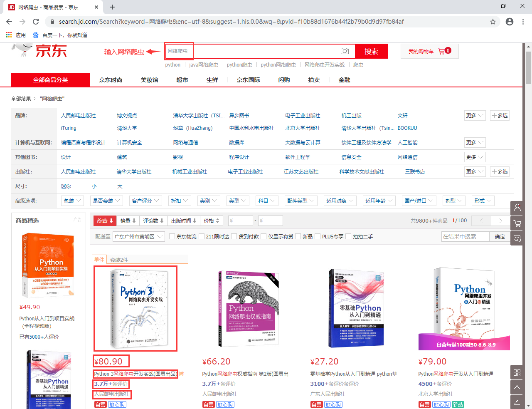The width and height of the screenshot is (532, 409).
Task: Click 确定 beside search-in-results box
Action: (x=500, y=236)
